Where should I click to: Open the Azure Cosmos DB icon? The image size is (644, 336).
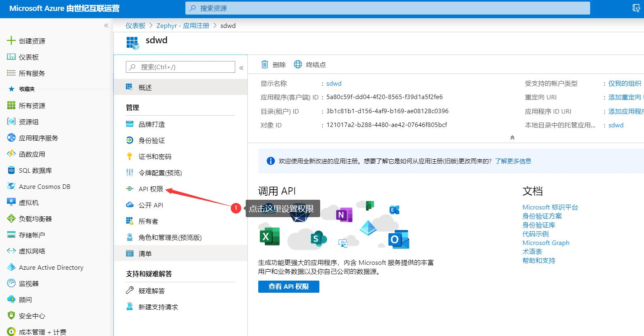pos(11,186)
